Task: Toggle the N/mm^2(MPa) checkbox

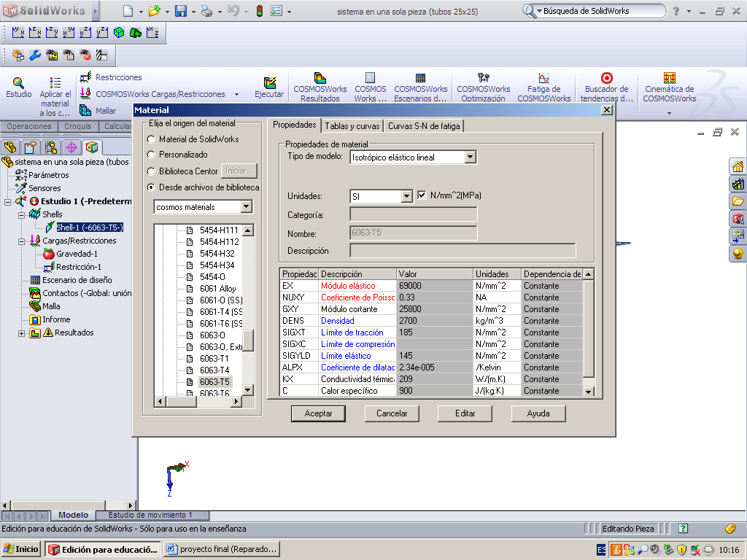Action: (422, 195)
